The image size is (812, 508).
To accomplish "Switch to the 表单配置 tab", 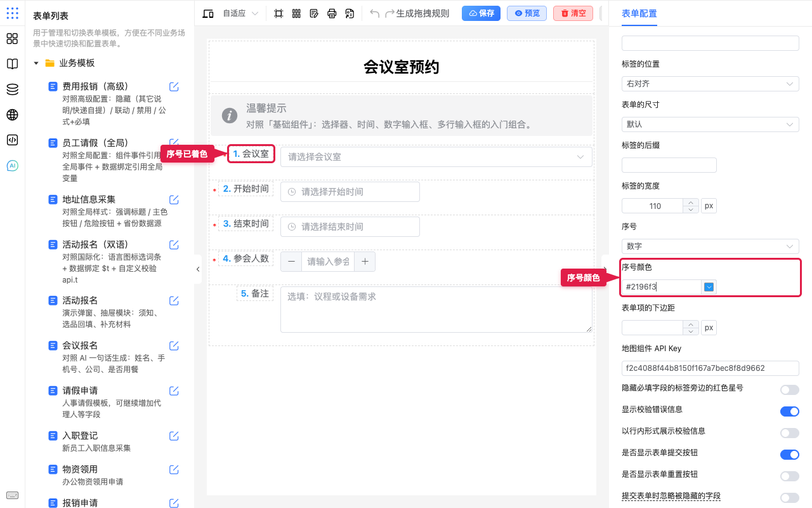I will click(639, 13).
